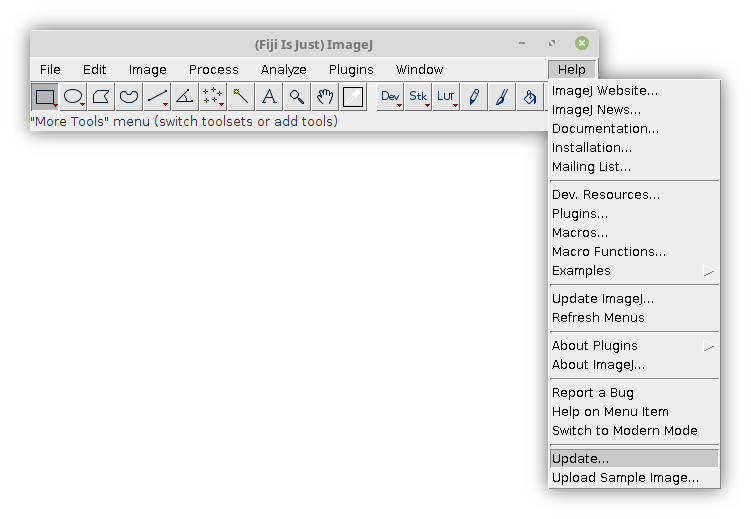
Task: Select the Paintbrush tool
Action: point(502,97)
